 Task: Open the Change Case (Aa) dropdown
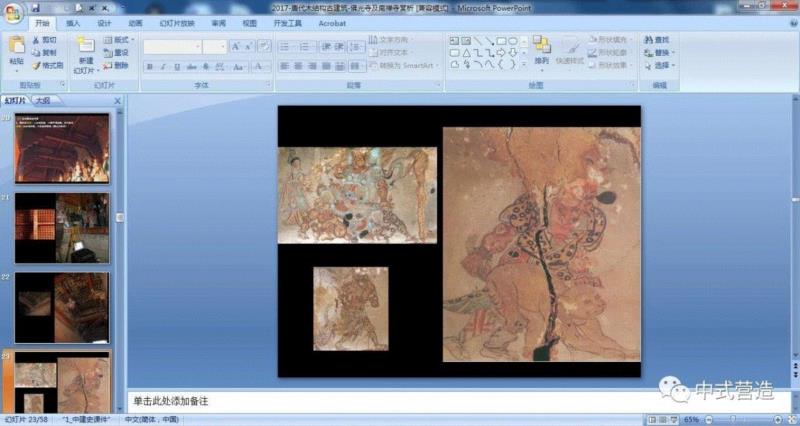tap(238, 67)
